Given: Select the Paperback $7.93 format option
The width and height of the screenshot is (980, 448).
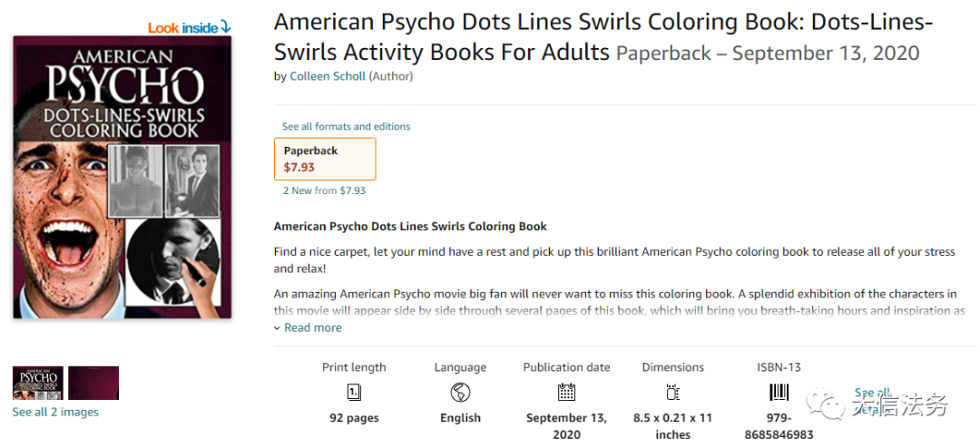Looking at the screenshot, I should pos(325,159).
